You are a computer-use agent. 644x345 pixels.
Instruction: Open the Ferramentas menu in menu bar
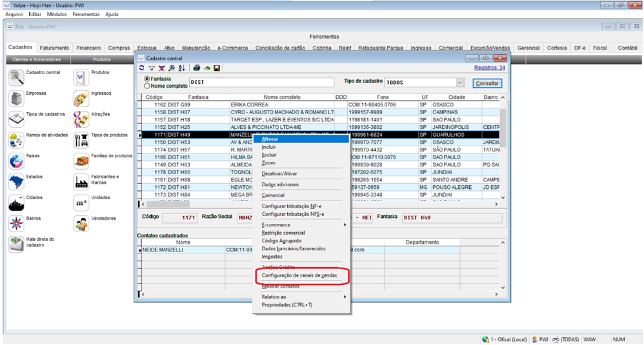point(86,14)
